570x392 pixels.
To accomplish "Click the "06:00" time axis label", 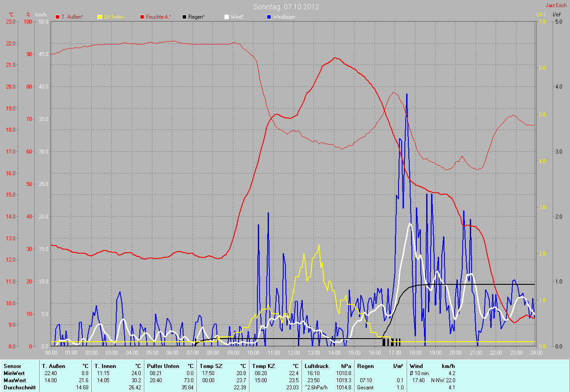I will (x=172, y=353).
